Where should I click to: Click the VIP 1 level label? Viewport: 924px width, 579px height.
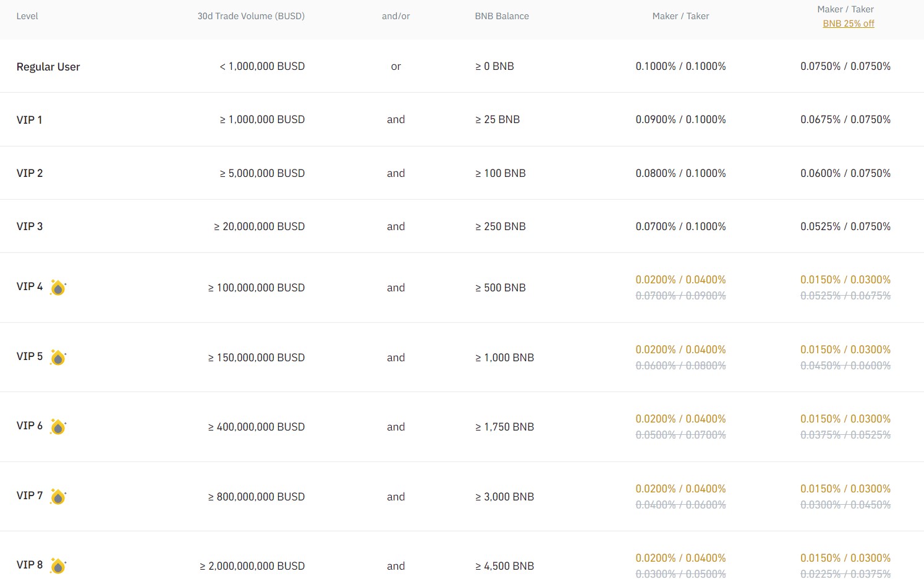click(x=29, y=120)
